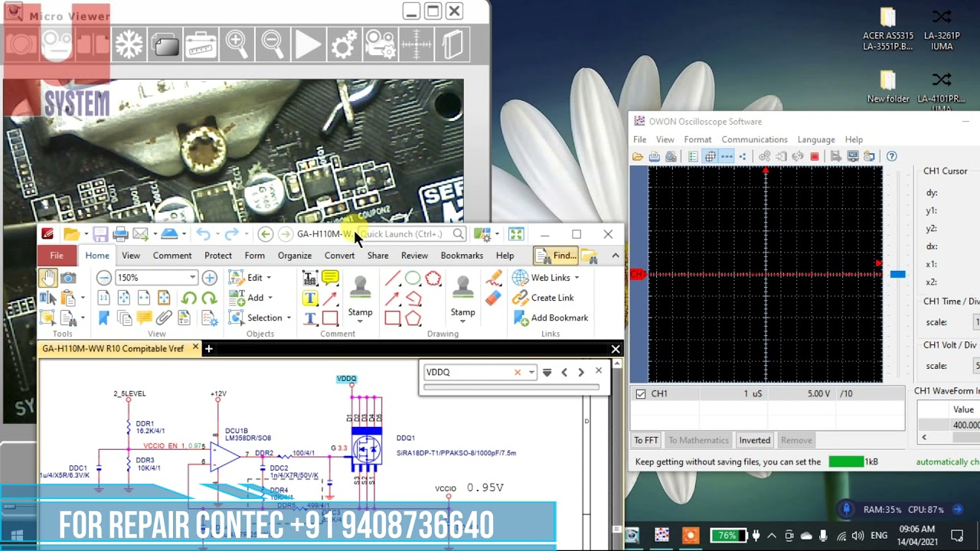Rotate the page counter-clockwise using the green arrow

point(189,298)
